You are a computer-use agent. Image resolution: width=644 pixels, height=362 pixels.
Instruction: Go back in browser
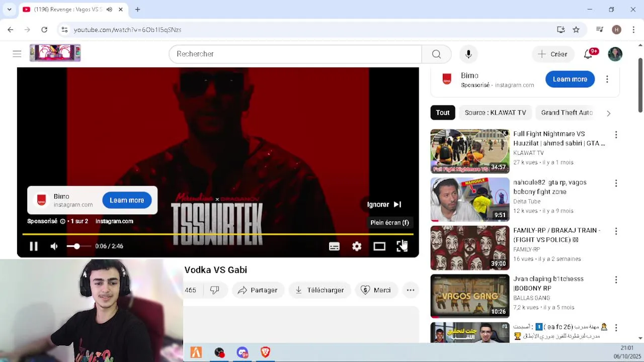coord(11,30)
